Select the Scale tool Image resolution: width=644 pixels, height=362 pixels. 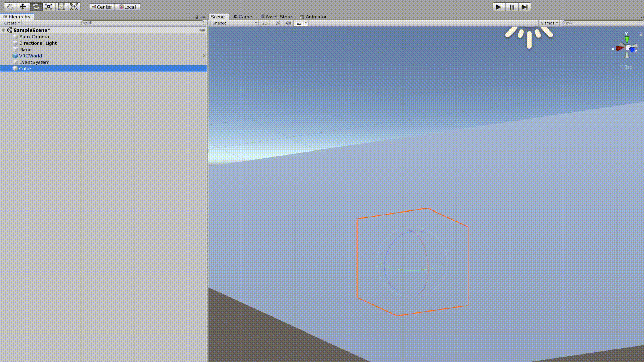tap(49, 7)
